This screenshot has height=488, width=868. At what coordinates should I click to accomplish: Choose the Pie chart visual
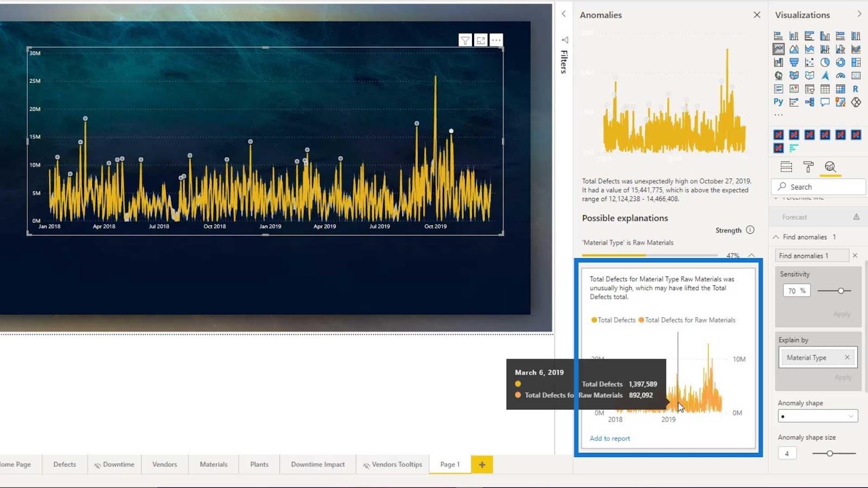coord(825,62)
